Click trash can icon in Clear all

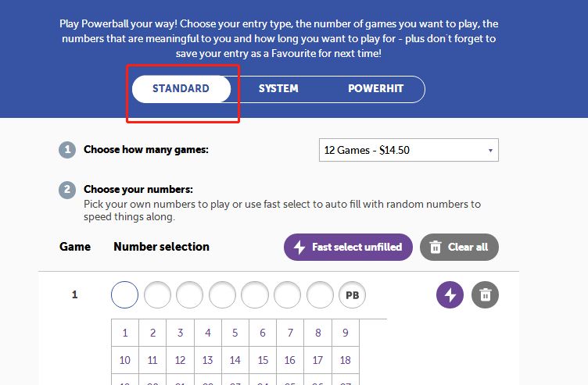tap(435, 248)
